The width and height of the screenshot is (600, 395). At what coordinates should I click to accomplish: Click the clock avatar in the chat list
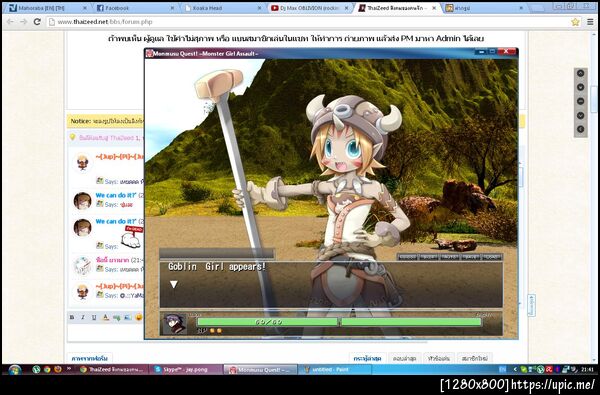tap(83, 266)
